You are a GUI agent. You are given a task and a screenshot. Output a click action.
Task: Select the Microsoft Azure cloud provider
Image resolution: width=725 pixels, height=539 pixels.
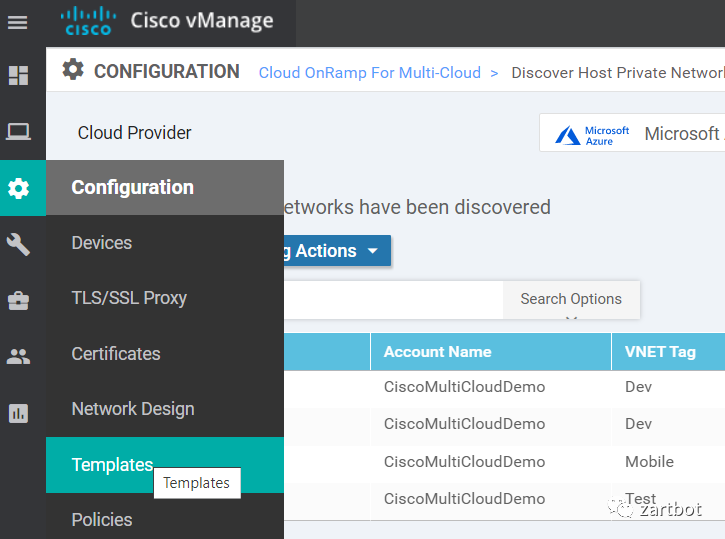point(633,133)
